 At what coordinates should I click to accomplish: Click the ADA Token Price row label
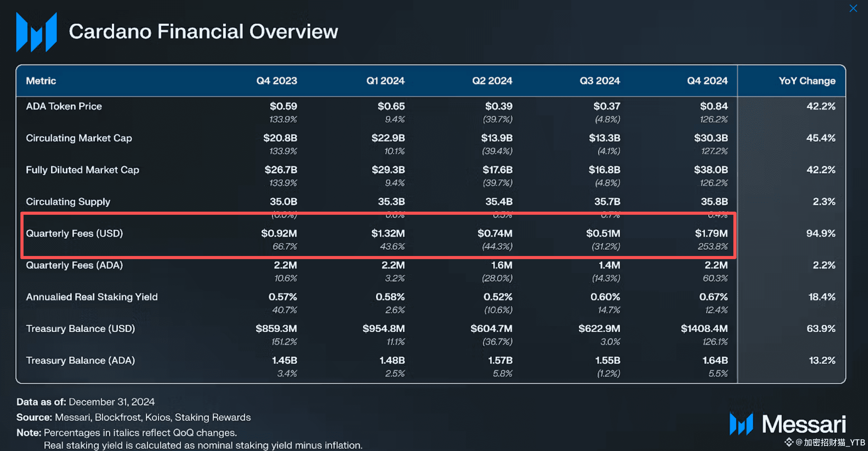point(64,106)
